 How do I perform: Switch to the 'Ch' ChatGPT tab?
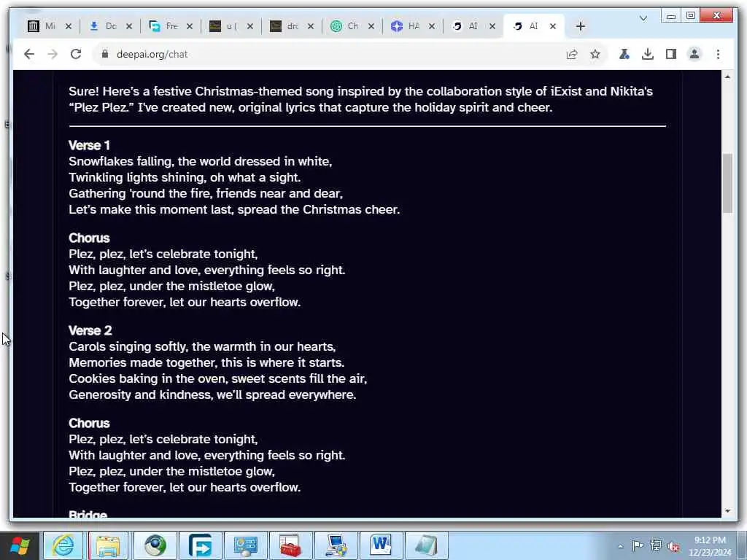point(347,26)
